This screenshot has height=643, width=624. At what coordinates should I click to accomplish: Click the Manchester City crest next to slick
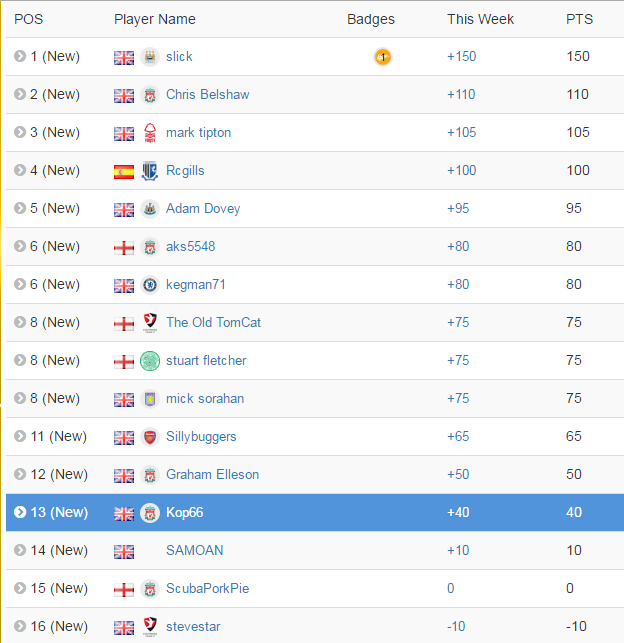click(x=150, y=57)
